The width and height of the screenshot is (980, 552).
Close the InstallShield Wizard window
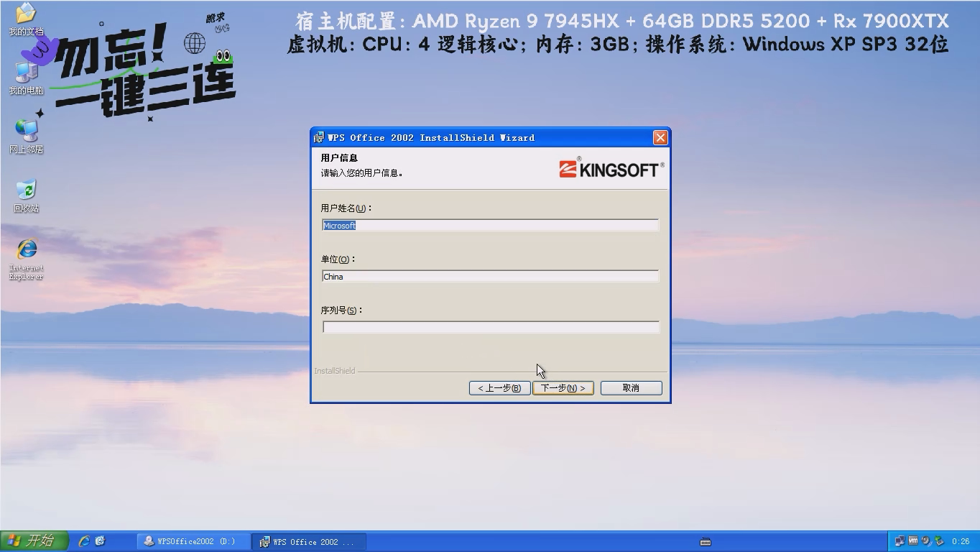point(660,137)
